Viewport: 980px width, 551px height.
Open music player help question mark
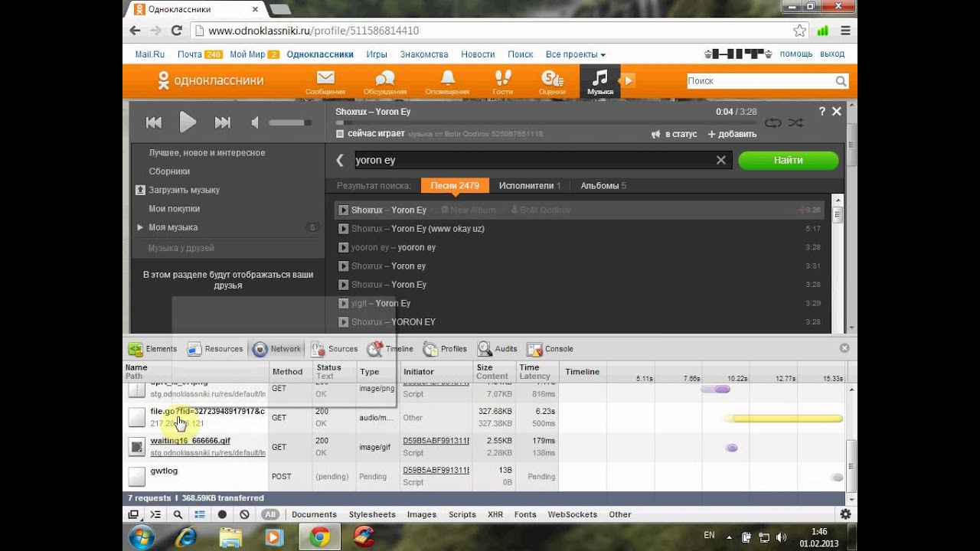tap(822, 112)
